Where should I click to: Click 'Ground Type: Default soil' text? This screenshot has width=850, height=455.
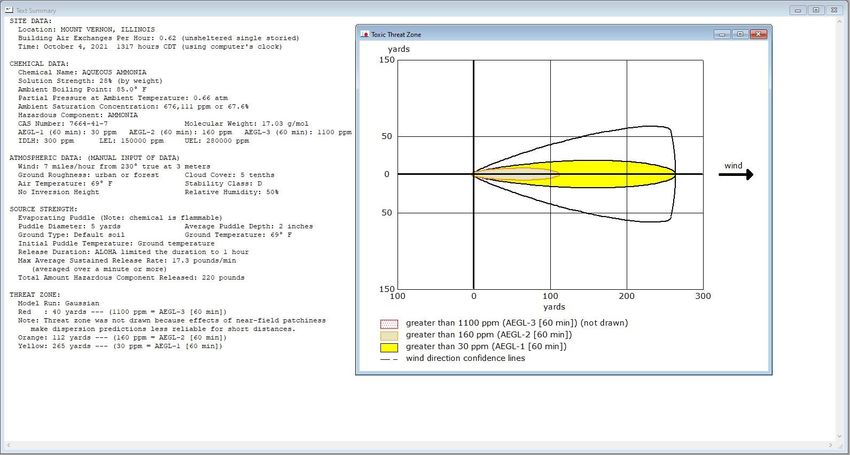click(71, 235)
